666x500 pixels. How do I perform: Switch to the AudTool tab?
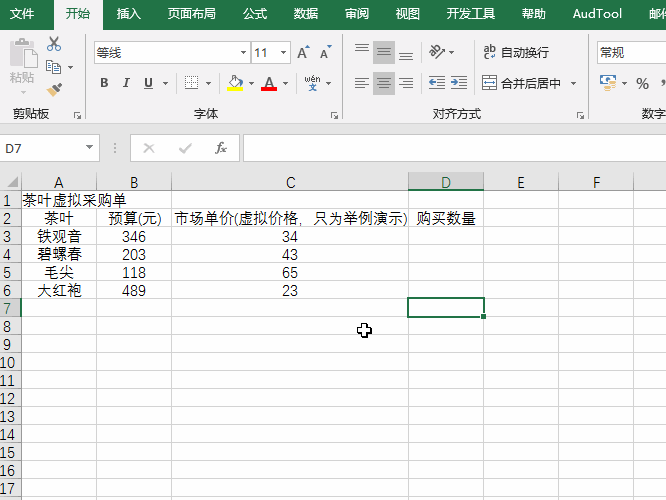tap(597, 14)
